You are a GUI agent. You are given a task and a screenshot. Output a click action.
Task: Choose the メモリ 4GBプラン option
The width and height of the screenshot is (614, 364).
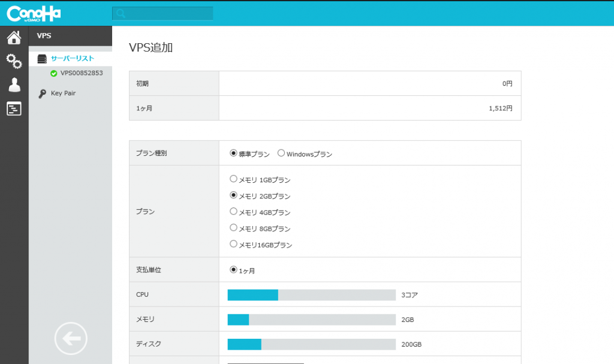(x=233, y=212)
